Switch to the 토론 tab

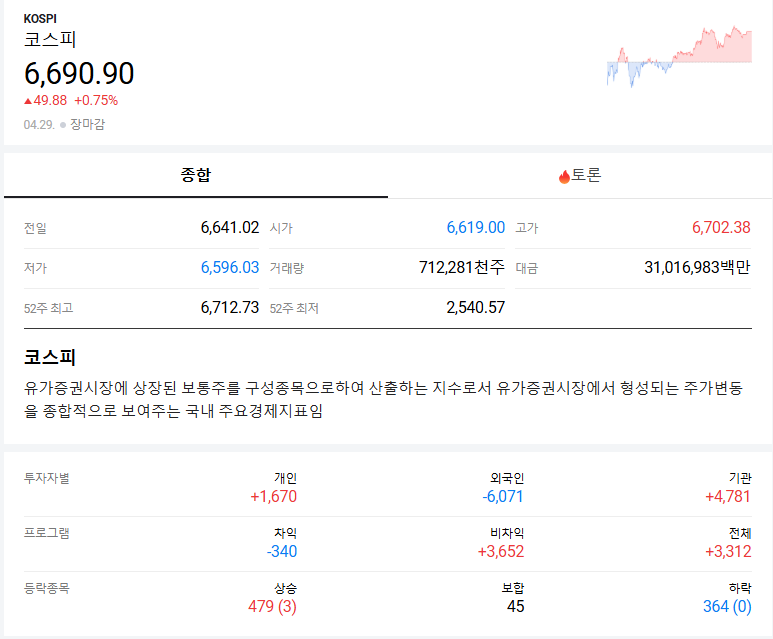tap(580, 175)
